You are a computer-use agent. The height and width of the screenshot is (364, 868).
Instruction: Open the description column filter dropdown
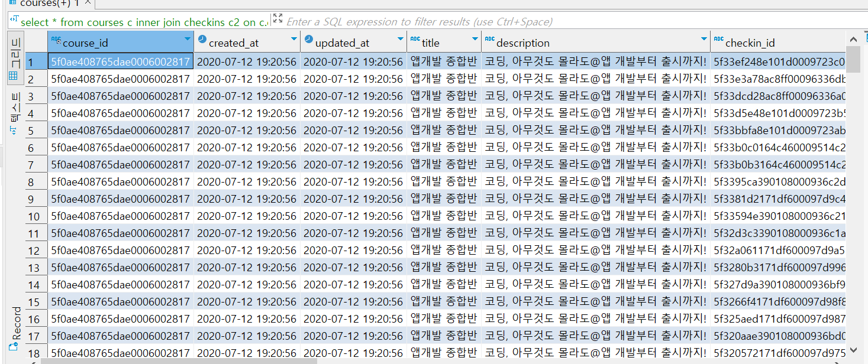coord(704,40)
